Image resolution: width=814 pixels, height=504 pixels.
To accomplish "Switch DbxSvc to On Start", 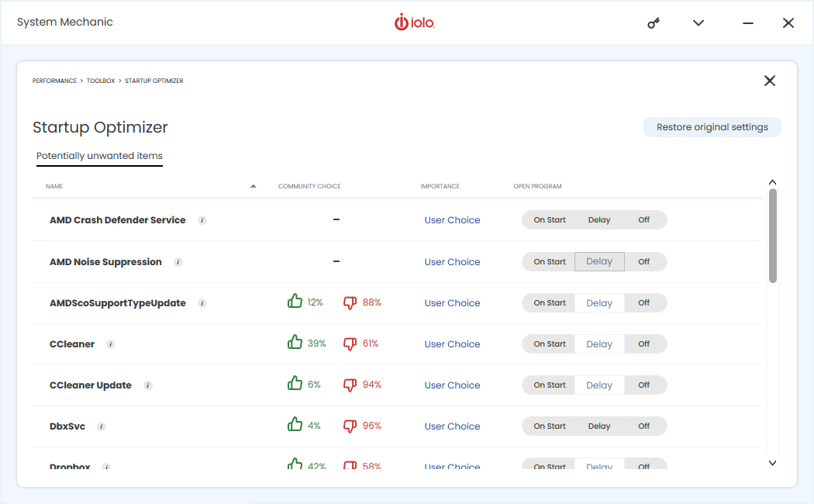I will point(550,426).
